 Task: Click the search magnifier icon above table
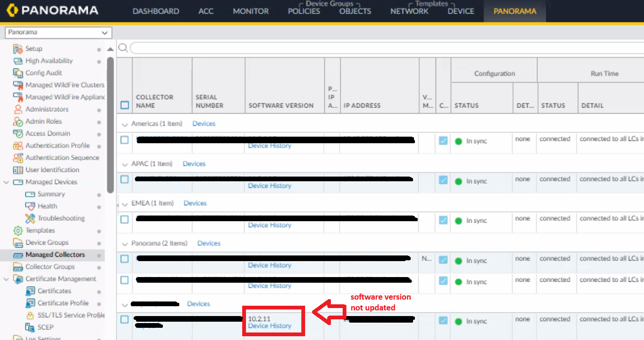123,48
